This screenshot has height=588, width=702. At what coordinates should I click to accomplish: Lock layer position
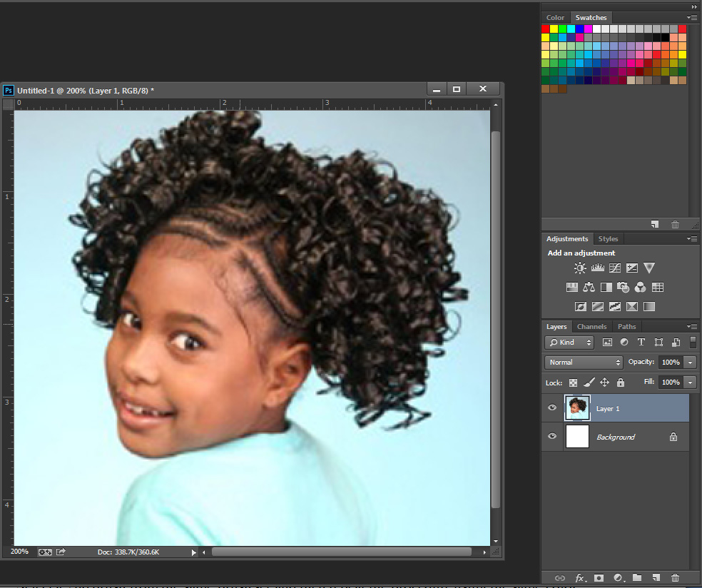604,382
